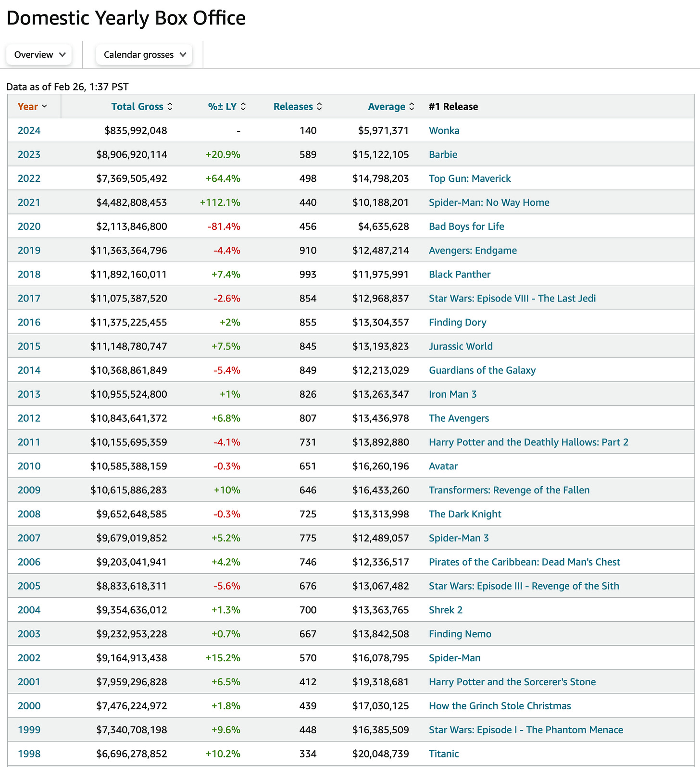Open the 2015 year link

pyautogui.click(x=29, y=346)
